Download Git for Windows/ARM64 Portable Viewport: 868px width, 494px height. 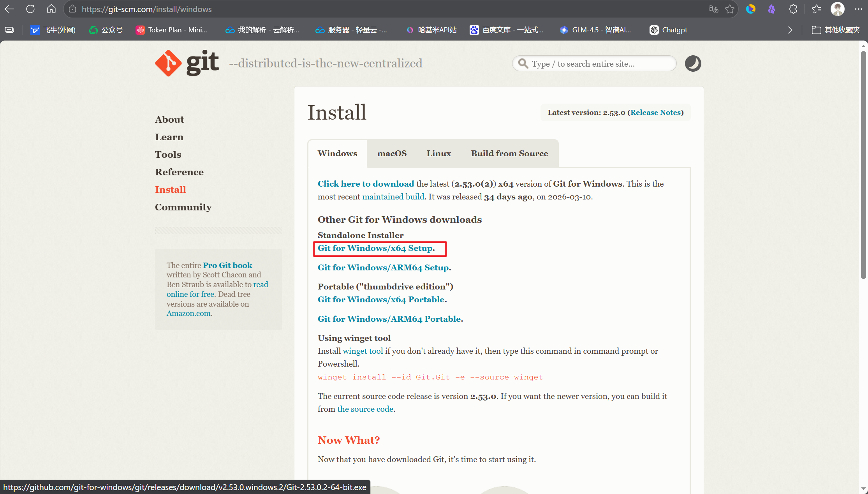[389, 319]
